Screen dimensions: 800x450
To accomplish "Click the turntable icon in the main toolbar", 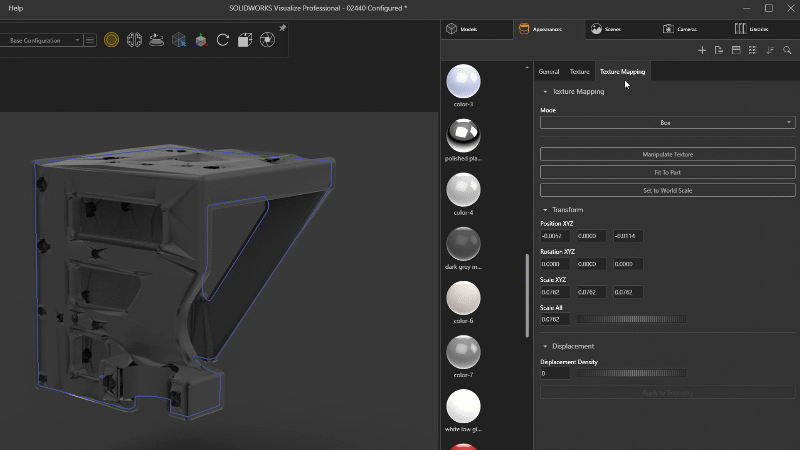I will pos(156,40).
